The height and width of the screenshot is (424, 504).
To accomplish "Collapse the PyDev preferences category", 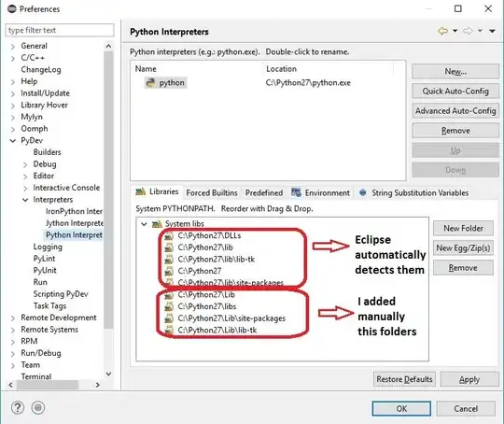I will pos(13,141).
